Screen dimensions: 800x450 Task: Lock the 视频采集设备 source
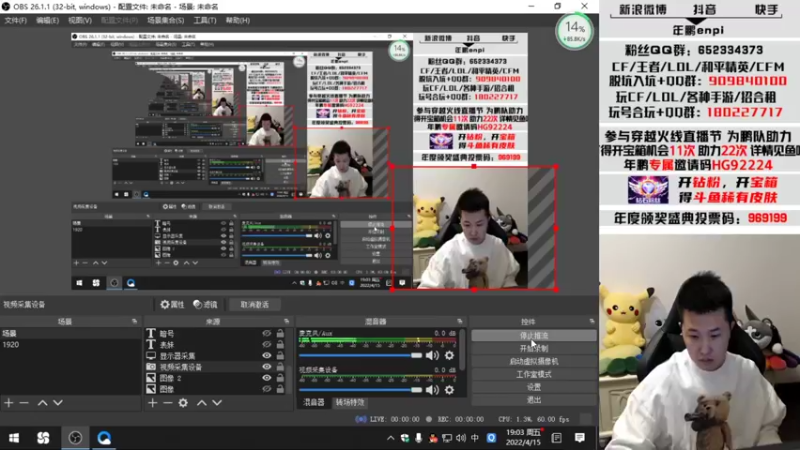tap(280, 367)
